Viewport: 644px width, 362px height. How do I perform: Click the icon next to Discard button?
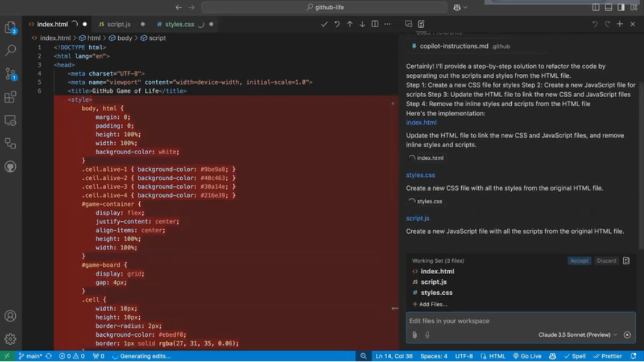coord(626,261)
